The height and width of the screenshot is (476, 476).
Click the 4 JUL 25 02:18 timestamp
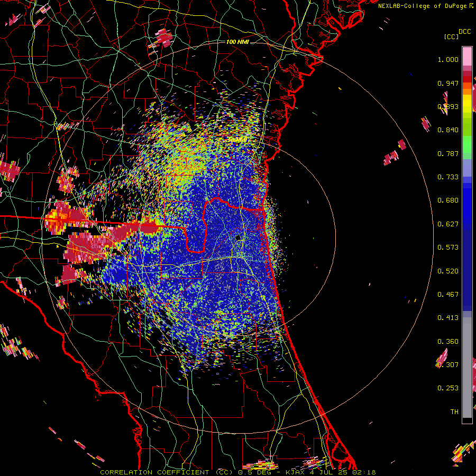342,472
